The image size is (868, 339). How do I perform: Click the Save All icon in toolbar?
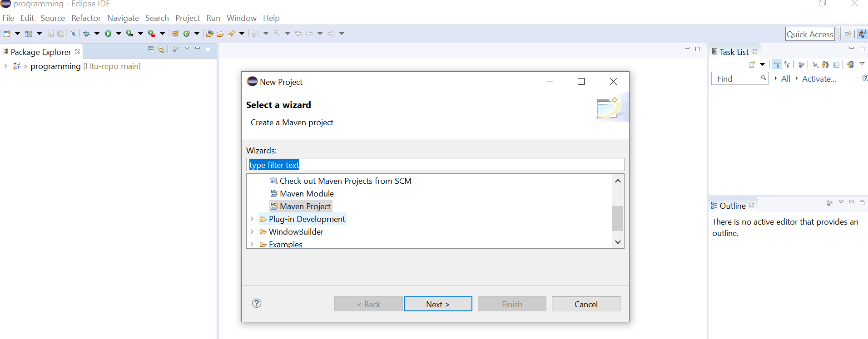(60, 34)
